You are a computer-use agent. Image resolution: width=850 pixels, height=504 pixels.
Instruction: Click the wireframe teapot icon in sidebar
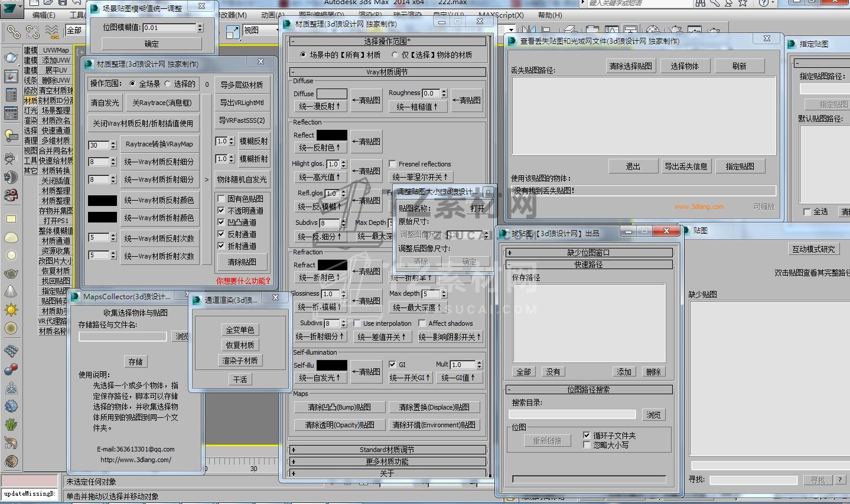tap(11, 273)
